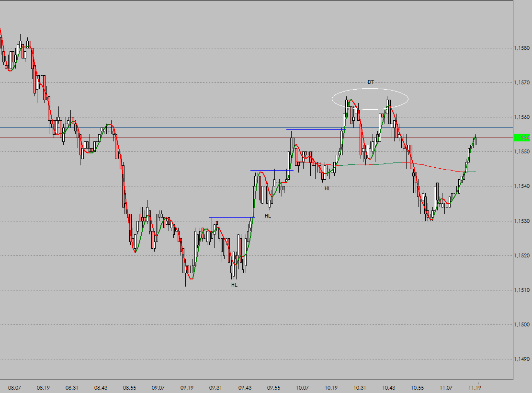Click the 1,1570 price axis label
Screen dimensions: 532x393
pos(522,82)
